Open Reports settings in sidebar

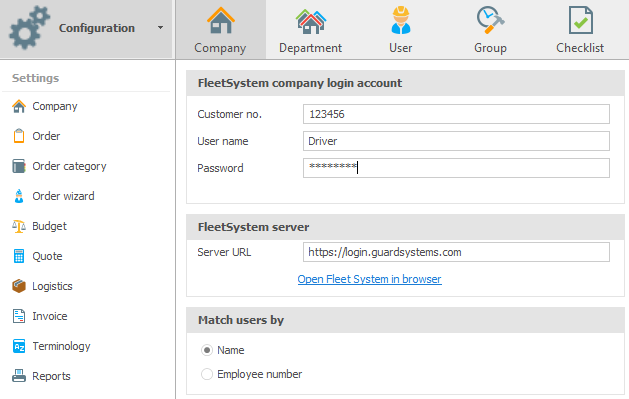51,376
